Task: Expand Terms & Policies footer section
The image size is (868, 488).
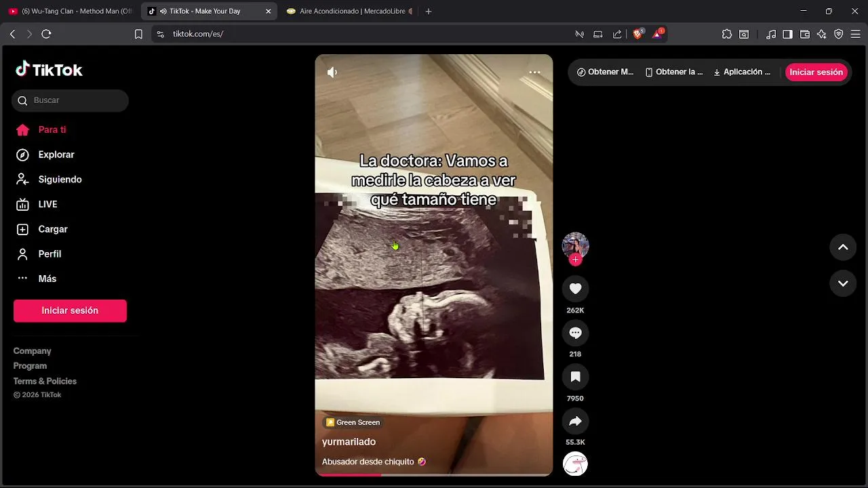Action: [x=45, y=381]
